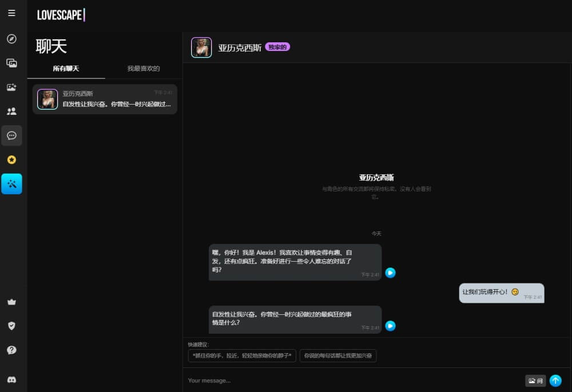Viewport: 572px width, 392px height.
Task: Open the compass explore icon
Action: point(11,39)
